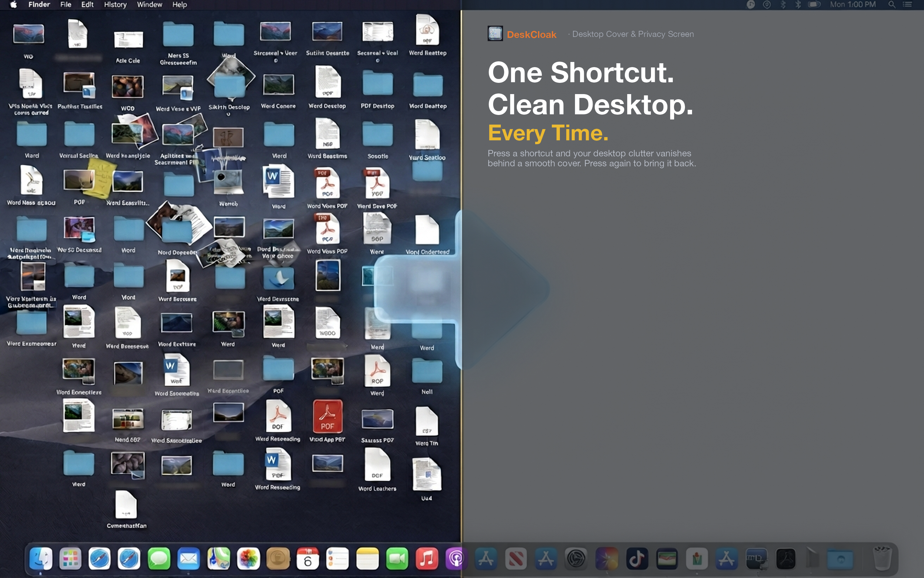
Task: Launch Photos from the Dock
Action: [x=248, y=558]
